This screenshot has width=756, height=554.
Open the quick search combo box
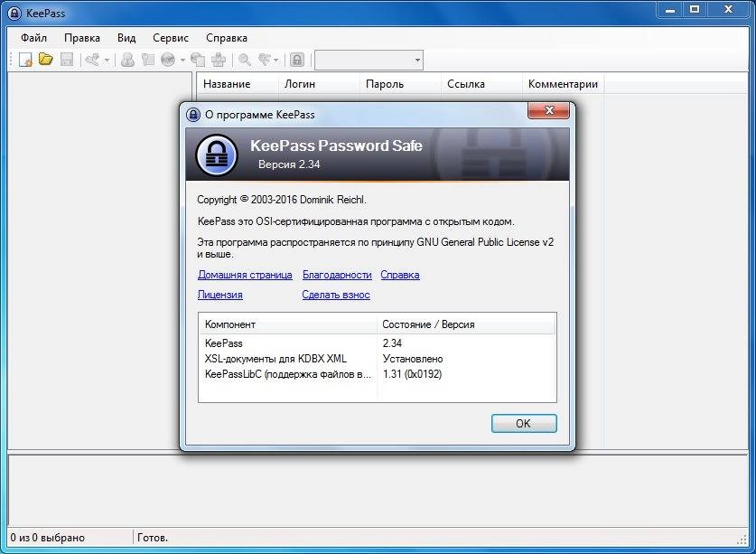coord(369,61)
